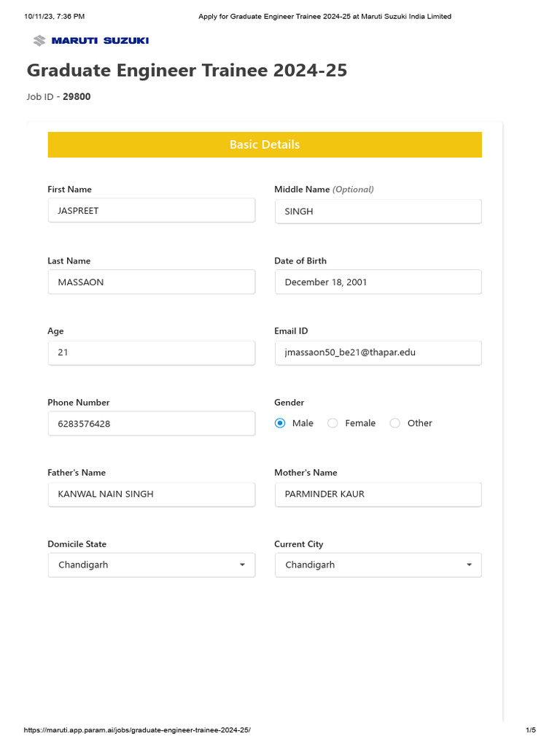Choose the Other gender radio button

[x=394, y=423]
